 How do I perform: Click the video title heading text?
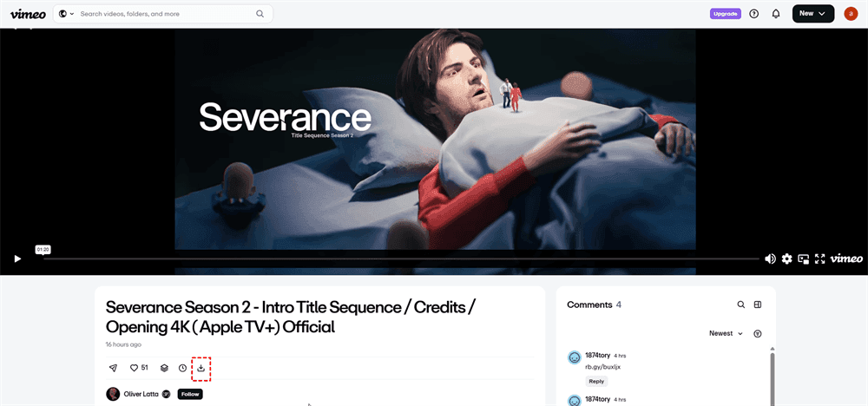(291, 317)
